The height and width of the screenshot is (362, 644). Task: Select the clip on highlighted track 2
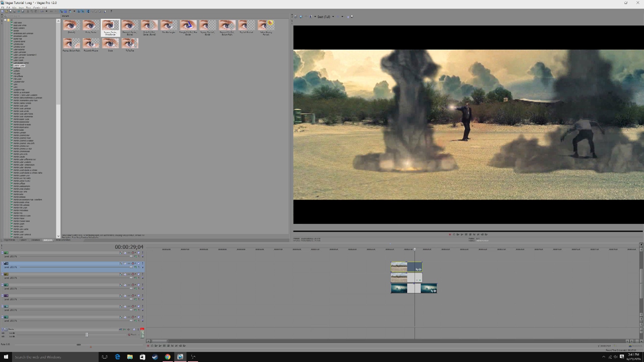(407, 267)
